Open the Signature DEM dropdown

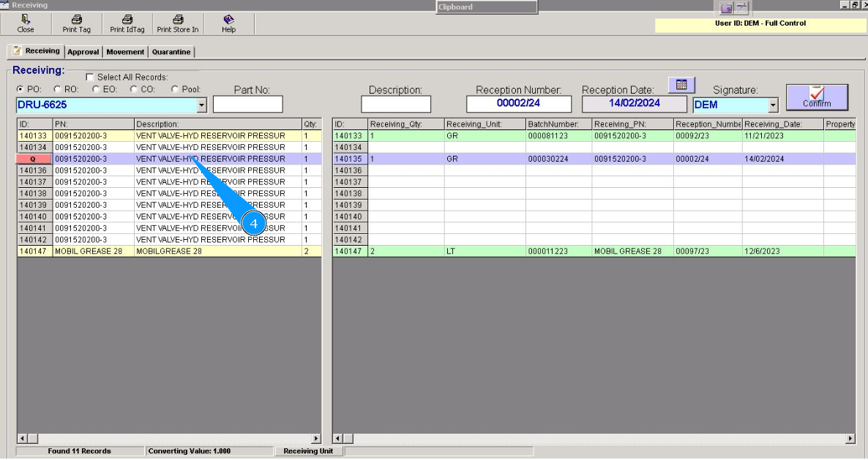[x=773, y=105]
